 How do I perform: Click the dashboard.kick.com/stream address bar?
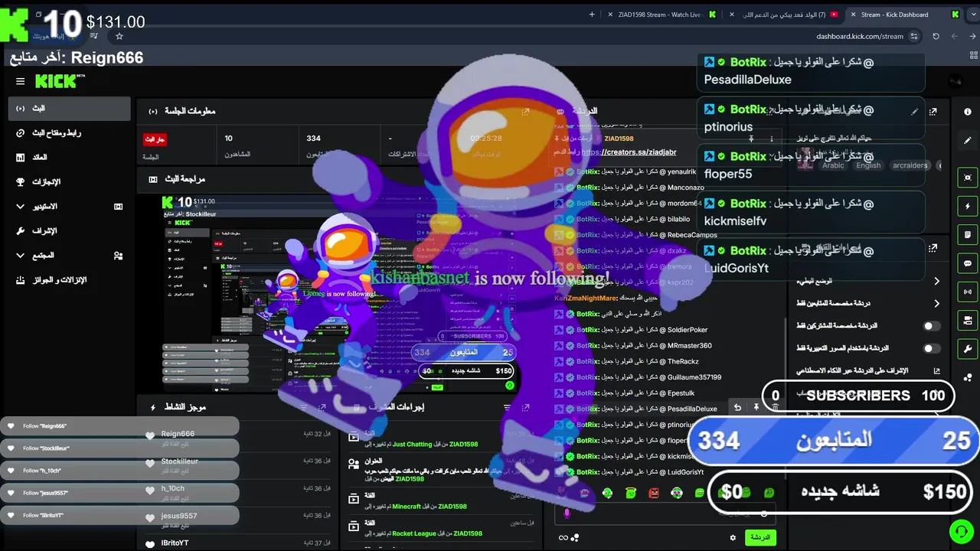coord(860,36)
